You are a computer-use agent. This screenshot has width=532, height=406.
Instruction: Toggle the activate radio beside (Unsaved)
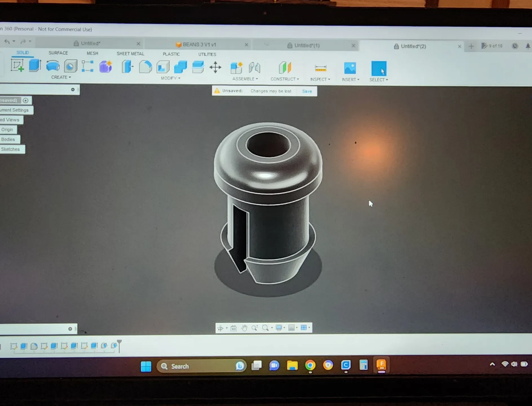pos(26,100)
